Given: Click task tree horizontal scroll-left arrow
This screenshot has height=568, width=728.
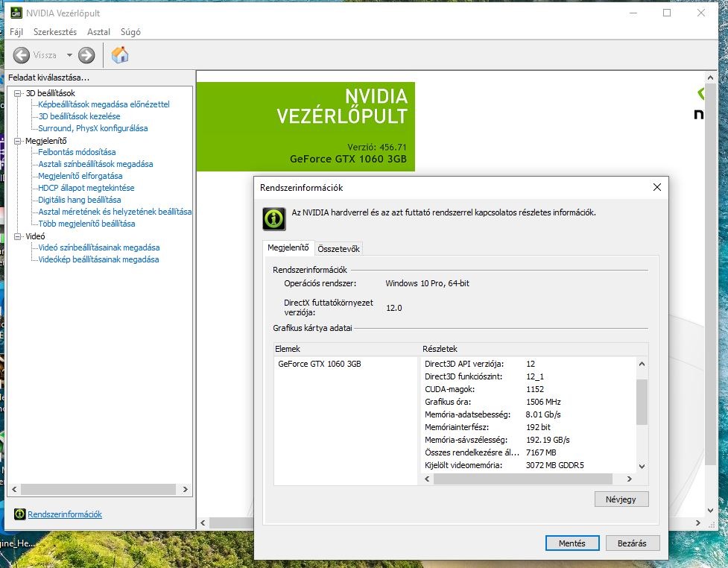Looking at the screenshot, I should [14, 489].
